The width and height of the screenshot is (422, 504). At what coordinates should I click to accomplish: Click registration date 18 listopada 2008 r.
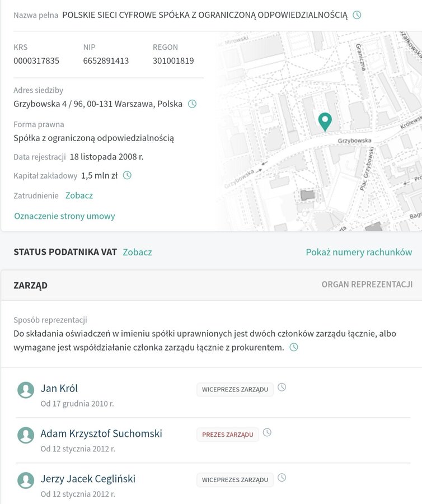pyautogui.click(x=107, y=157)
